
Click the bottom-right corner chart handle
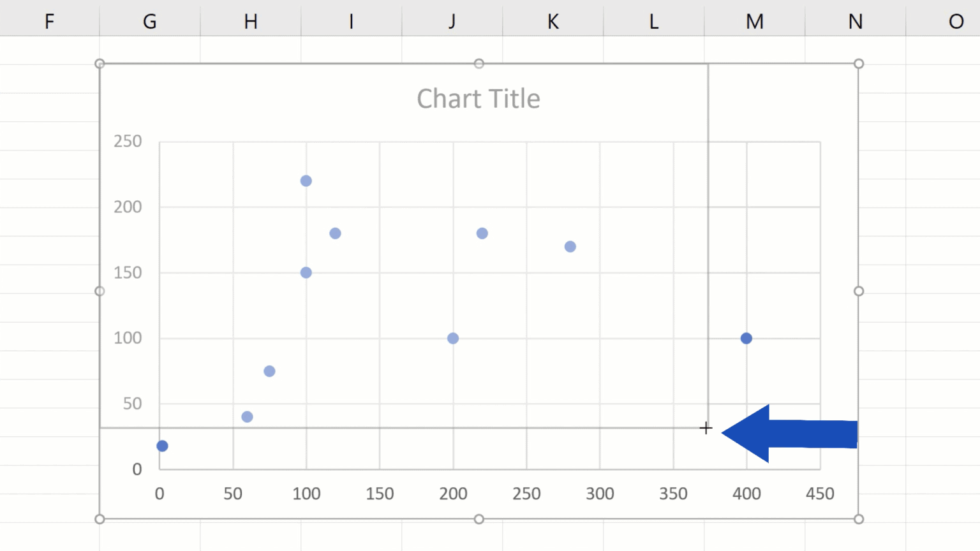coord(859,518)
